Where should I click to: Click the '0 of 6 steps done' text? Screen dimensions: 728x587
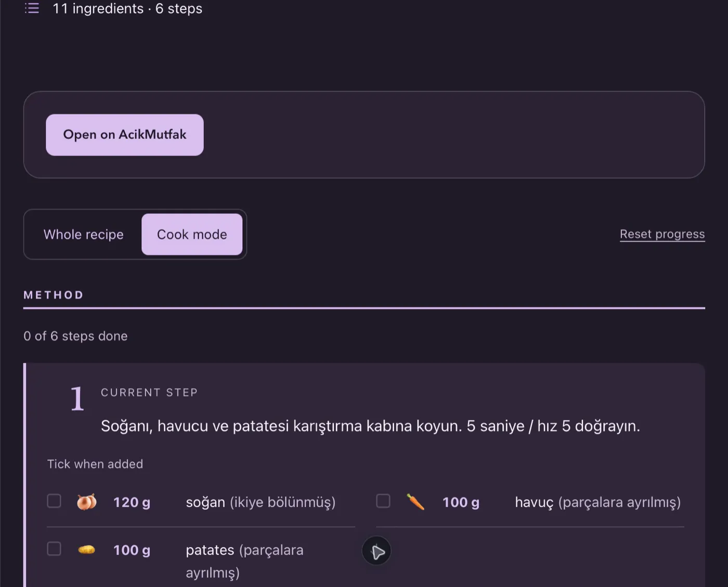click(75, 336)
